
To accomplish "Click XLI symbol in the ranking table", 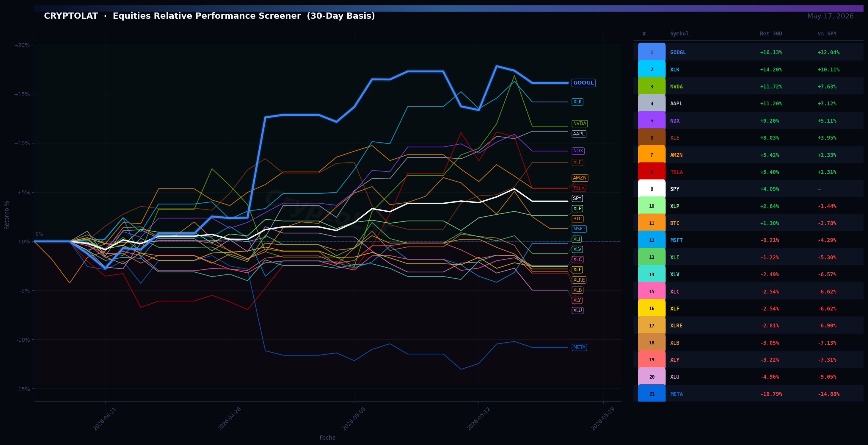I will coord(675,257).
